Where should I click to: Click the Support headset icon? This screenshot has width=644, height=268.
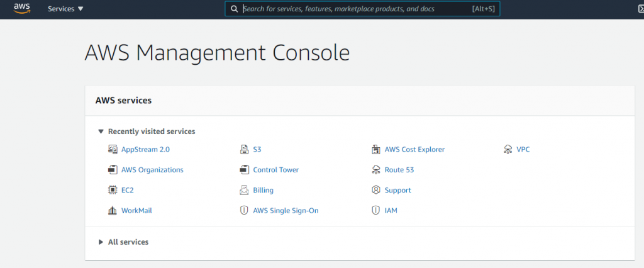[x=376, y=191]
